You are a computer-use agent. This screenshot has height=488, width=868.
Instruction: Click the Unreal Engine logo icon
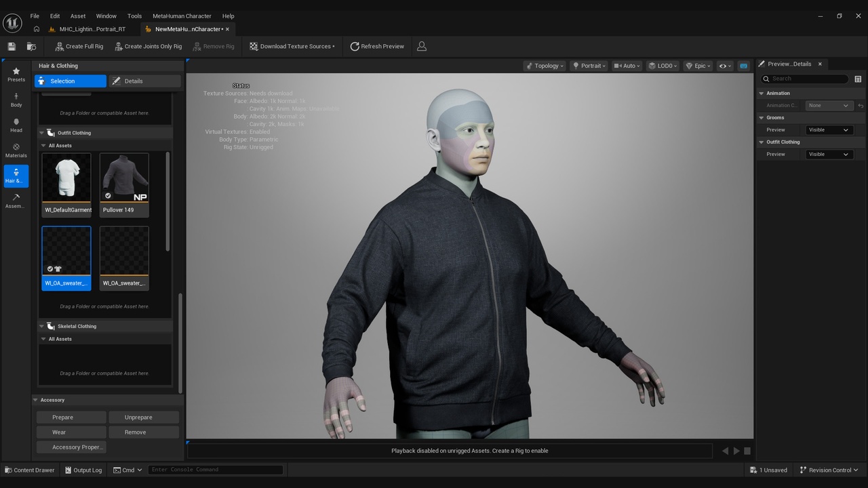point(12,23)
